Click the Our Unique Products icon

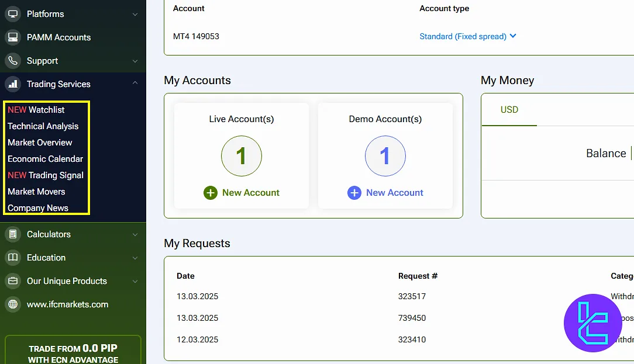[12, 281]
